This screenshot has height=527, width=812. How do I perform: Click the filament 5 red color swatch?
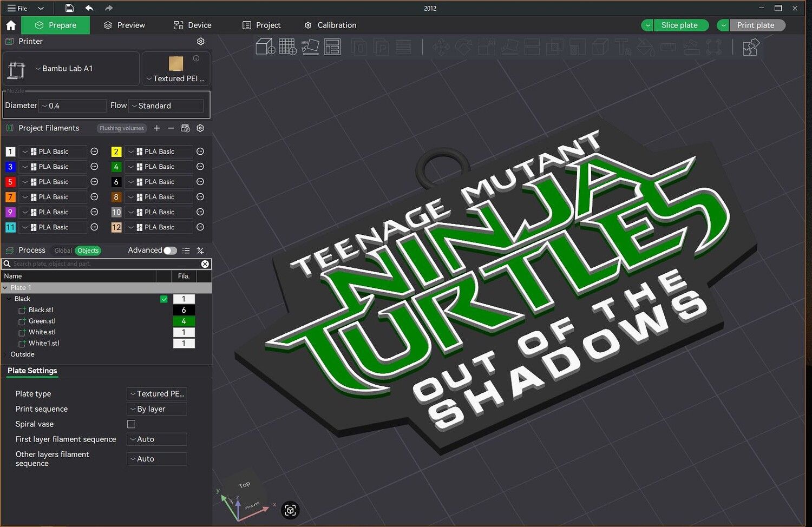[x=10, y=182]
